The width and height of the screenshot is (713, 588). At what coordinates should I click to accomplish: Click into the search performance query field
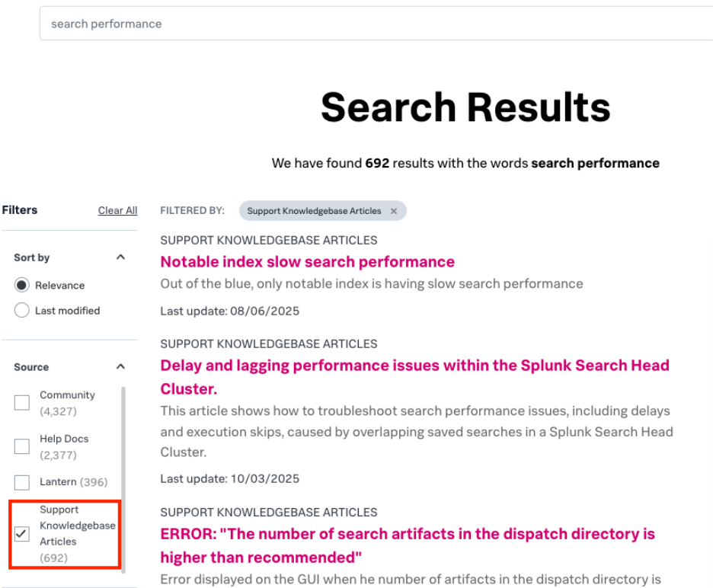(373, 24)
